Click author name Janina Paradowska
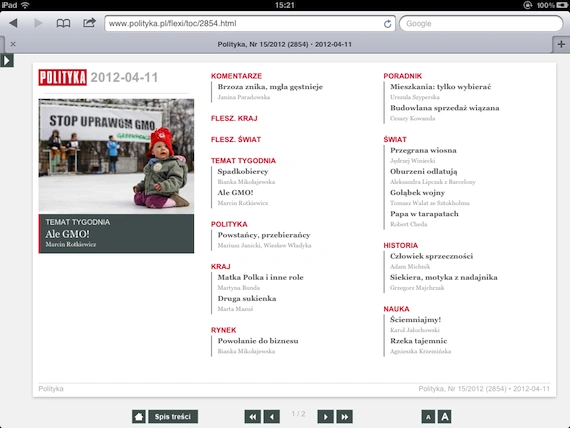This screenshot has width=570, height=428. [244, 97]
